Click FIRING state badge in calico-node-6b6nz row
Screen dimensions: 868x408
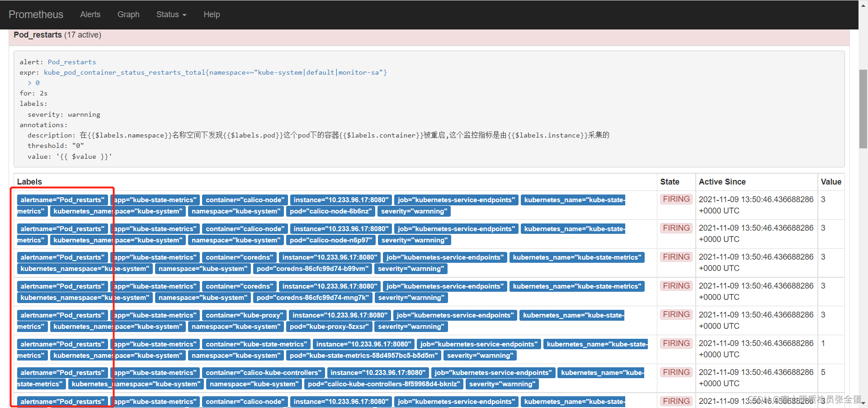tap(676, 199)
